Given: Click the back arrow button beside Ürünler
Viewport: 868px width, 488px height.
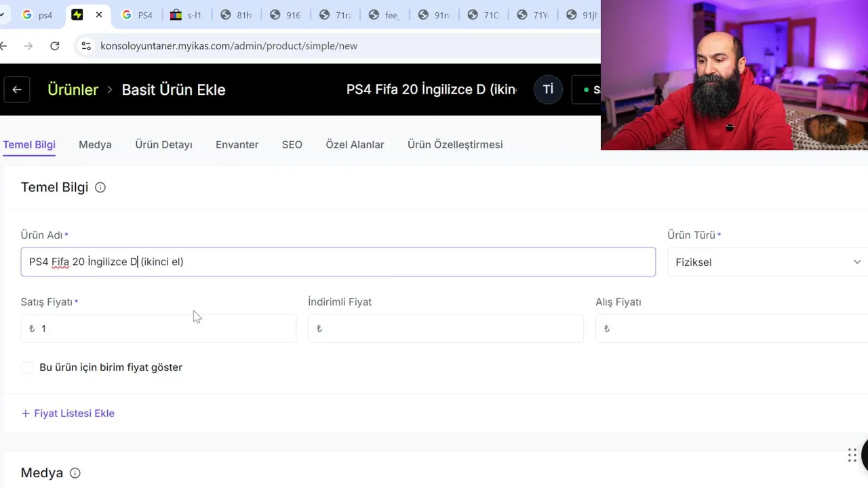Looking at the screenshot, I should (17, 89).
